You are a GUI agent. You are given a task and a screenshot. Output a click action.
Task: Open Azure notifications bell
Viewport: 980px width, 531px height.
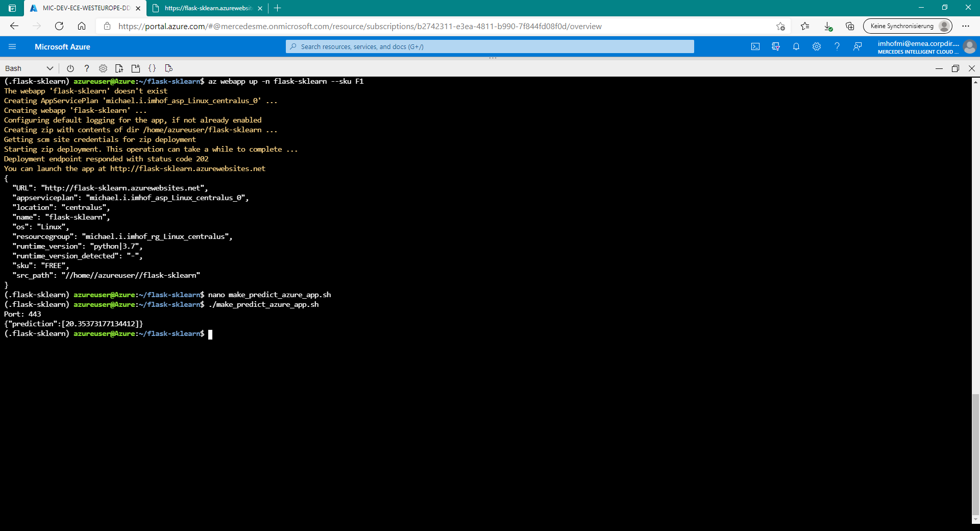[796, 46]
